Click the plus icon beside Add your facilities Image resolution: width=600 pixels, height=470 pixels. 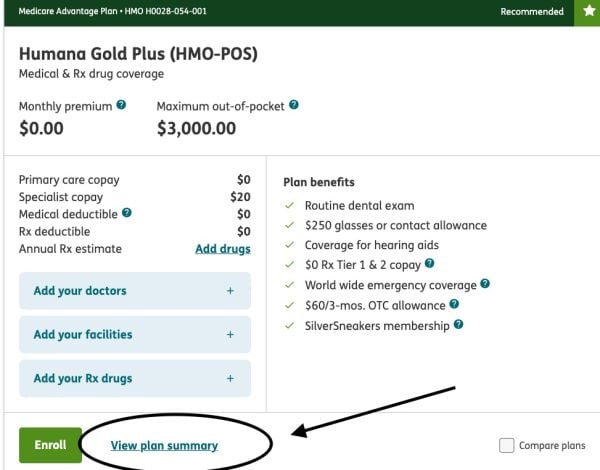coord(230,335)
